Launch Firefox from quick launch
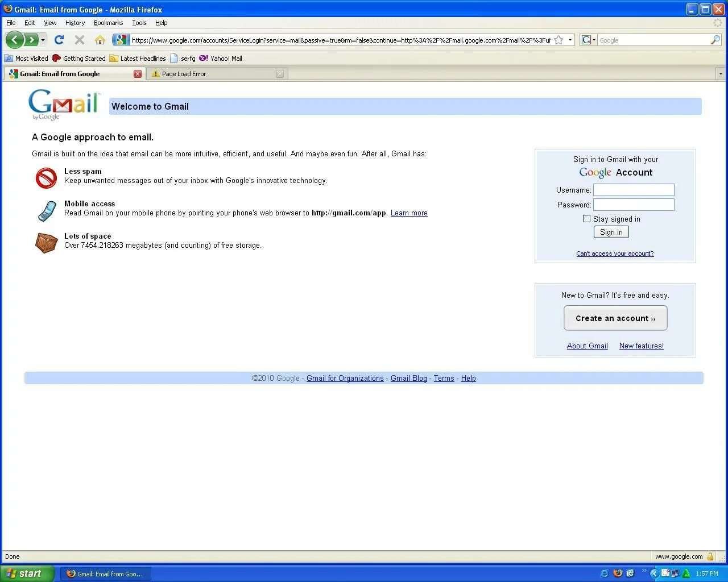Image resolution: width=728 pixels, height=582 pixels. (x=618, y=573)
